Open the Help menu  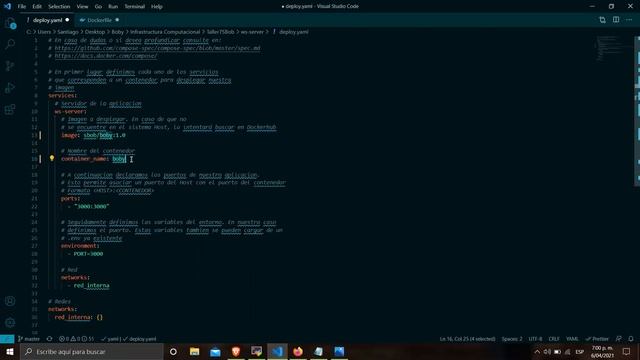click(x=157, y=7)
